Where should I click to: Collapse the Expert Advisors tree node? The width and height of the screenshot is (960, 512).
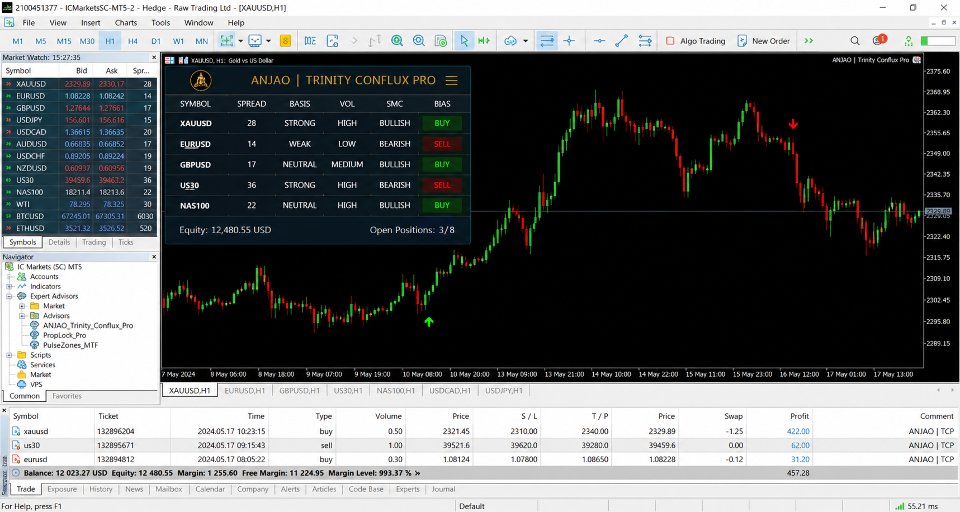pyautogui.click(x=9, y=296)
